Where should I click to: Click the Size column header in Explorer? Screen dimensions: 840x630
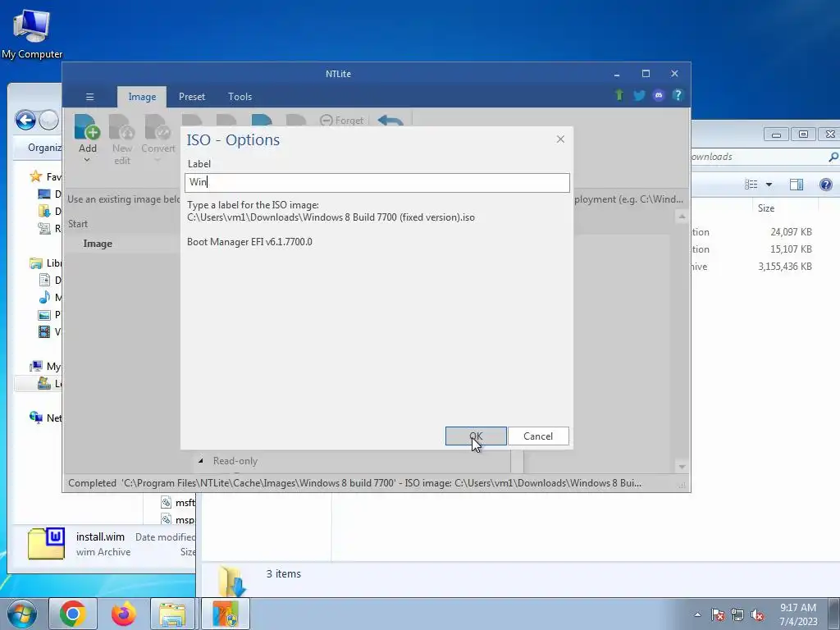(x=765, y=208)
